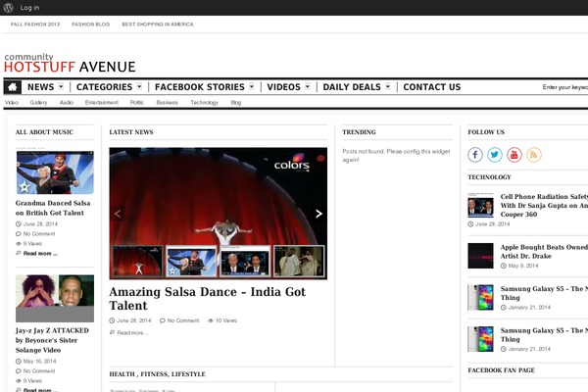Select the news anchors slider thumbnail
This screenshot has width=588, height=392.
pos(245,261)
